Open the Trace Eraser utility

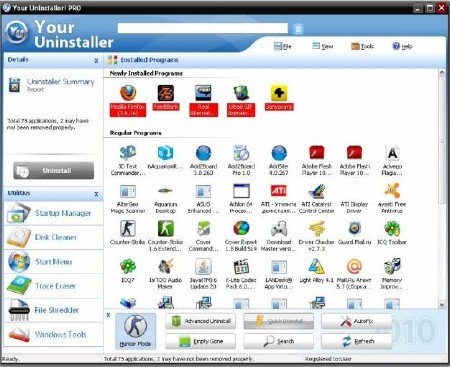tap(53, 286)
